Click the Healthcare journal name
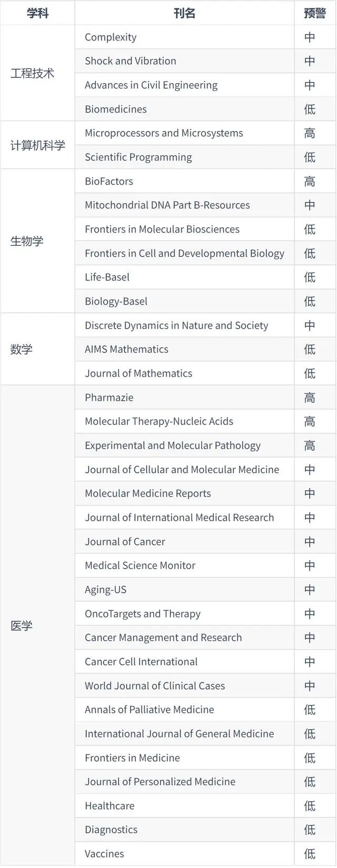 (110, 806)
